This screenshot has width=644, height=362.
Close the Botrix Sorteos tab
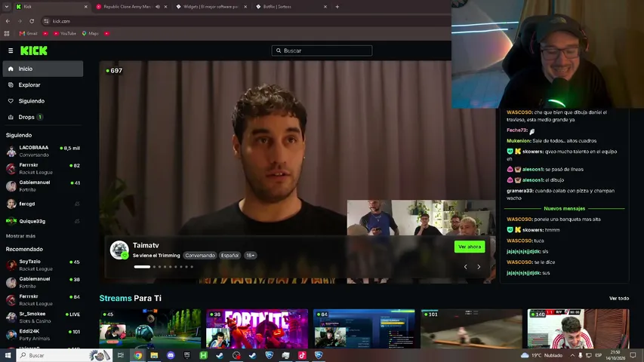[325, 7]
